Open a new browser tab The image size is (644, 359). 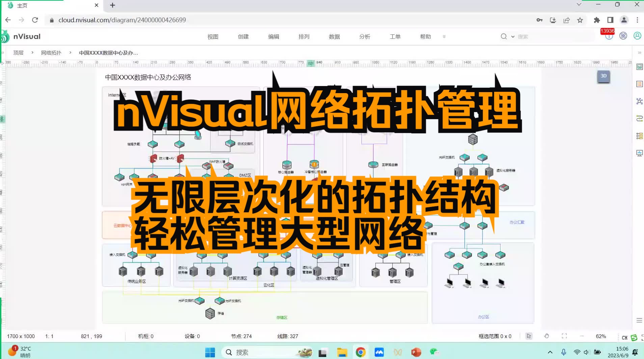(x=112, y=5)
